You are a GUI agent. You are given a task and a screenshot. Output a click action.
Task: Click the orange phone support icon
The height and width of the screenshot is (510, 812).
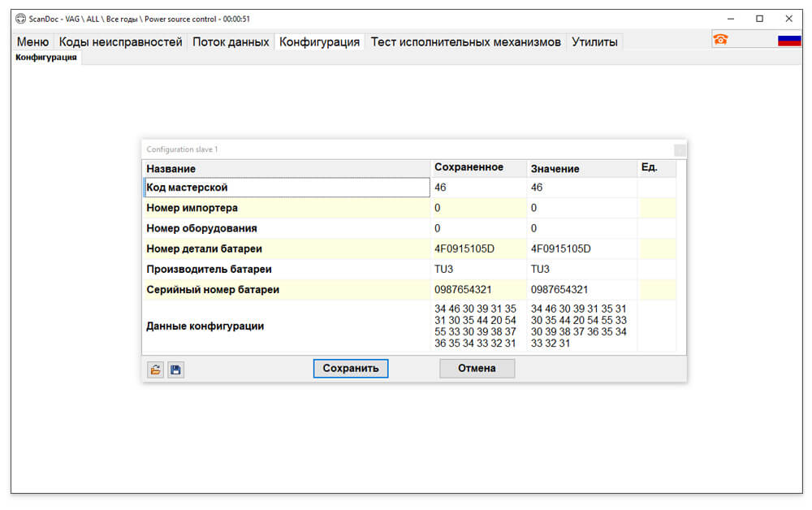pos(720,39)
